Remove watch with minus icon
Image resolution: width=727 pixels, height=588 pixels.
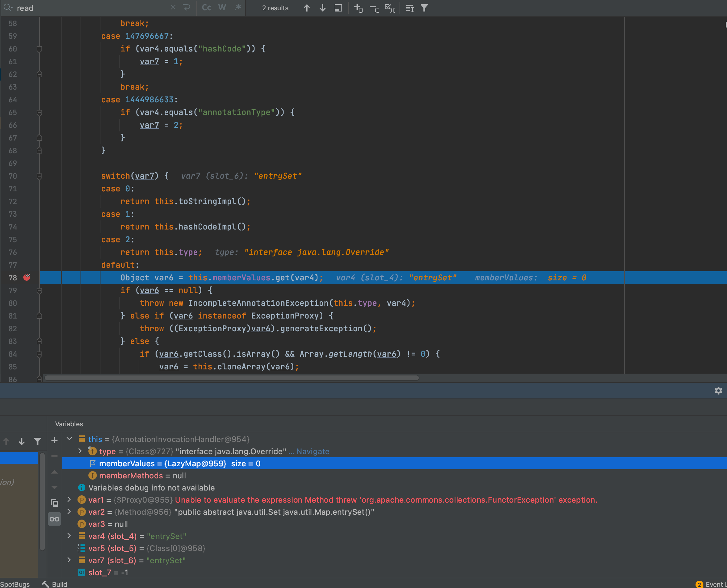pyautogui.click(x=54, y=456)
